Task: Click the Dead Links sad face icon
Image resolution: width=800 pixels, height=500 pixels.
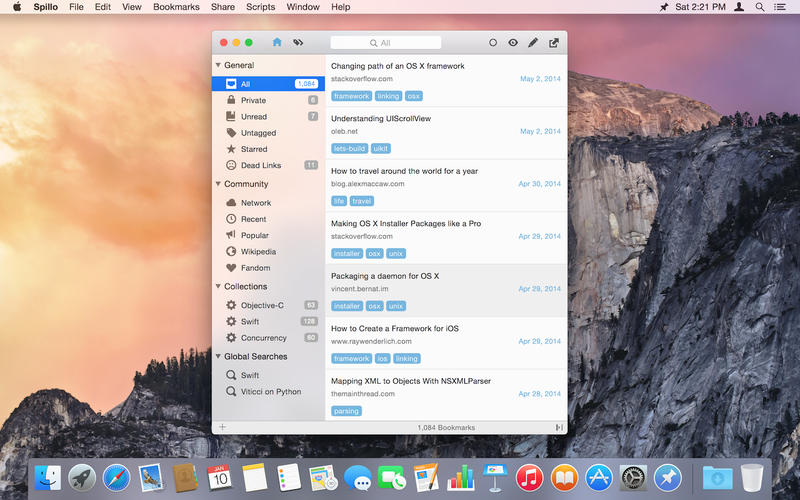Action: click(x=231, y=165)
